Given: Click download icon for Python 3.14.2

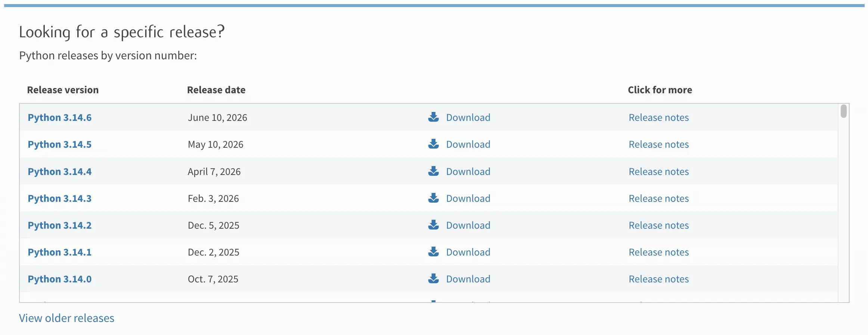Looking at the screenshot, I should (433, 225).
